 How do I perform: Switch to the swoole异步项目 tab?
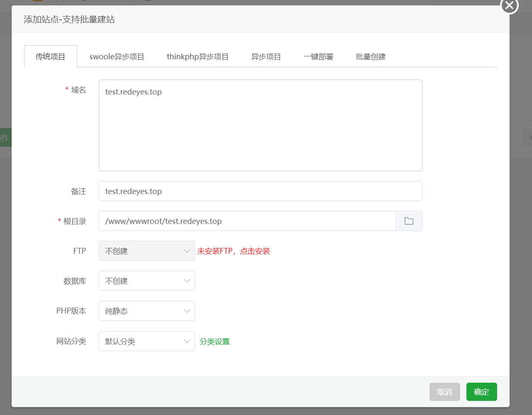coord(117,57)
